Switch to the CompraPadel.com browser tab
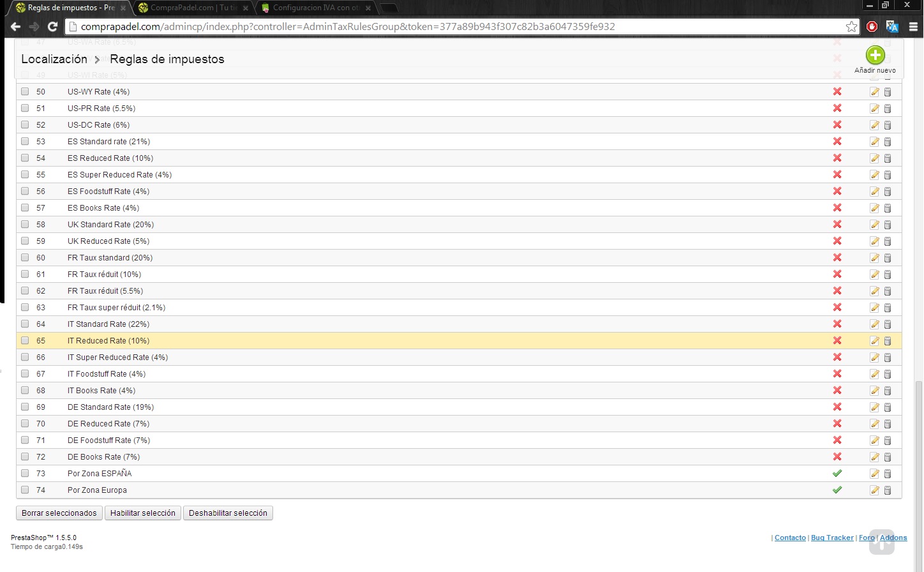924x572 pixels. pyautogui.click(x=193, y=8)
